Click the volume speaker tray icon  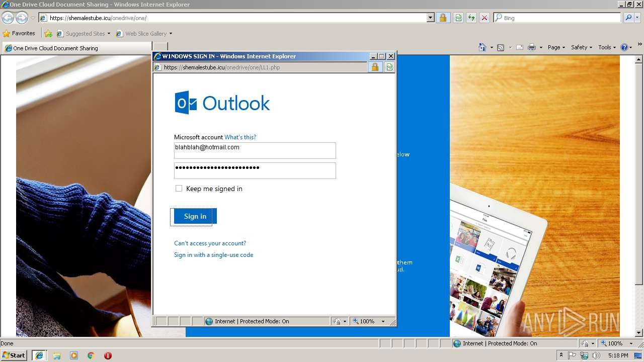click(x=596, y=355)
